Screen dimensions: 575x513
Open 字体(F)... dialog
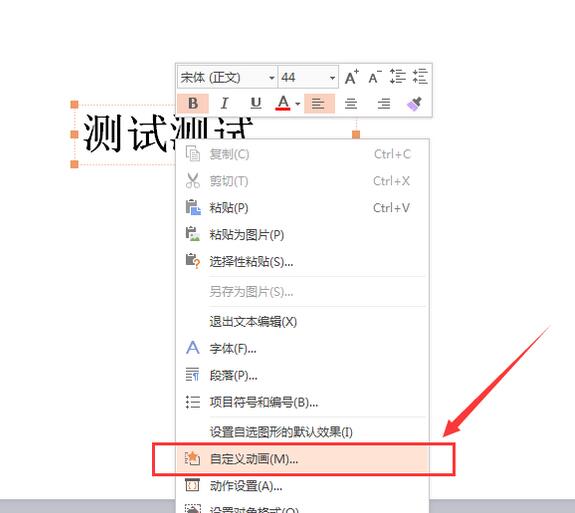point(303,348)
